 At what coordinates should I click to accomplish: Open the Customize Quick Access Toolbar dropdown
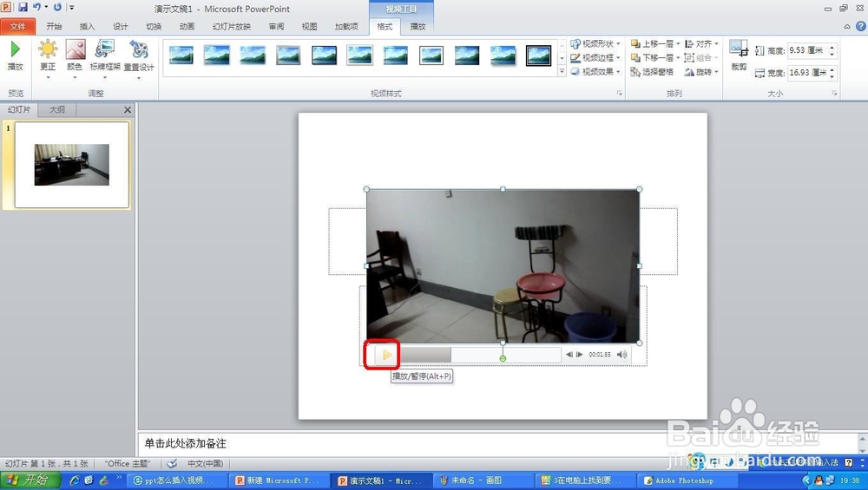pos(71,7)
